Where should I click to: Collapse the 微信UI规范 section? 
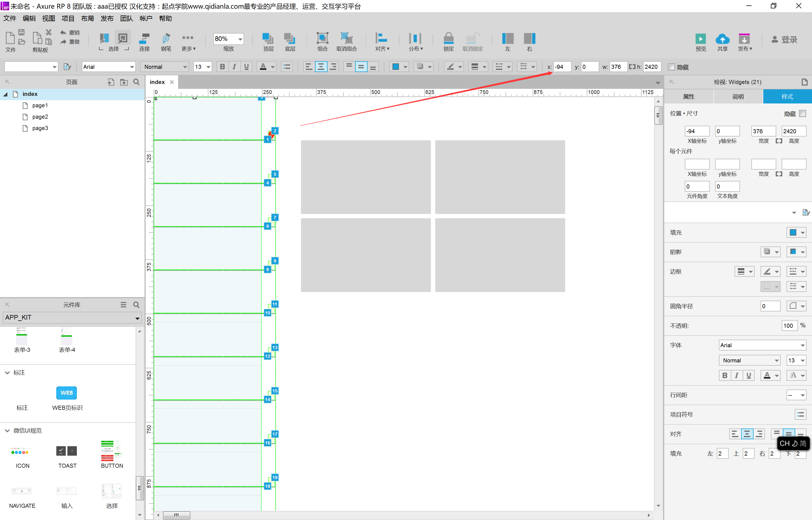click(x=7, y=431)
